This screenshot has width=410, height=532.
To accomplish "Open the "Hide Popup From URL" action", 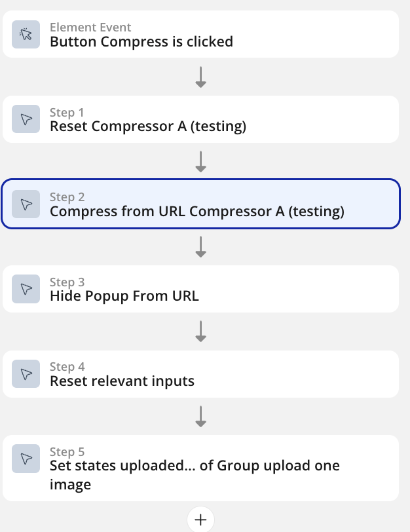I will tap(124, 296).
